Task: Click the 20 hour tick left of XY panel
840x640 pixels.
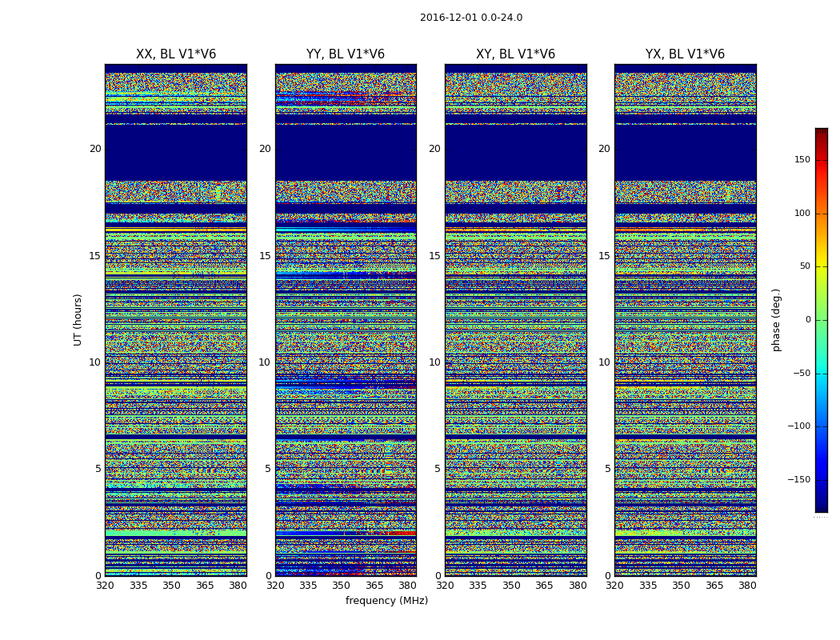Action: click(x=434, y=149)
